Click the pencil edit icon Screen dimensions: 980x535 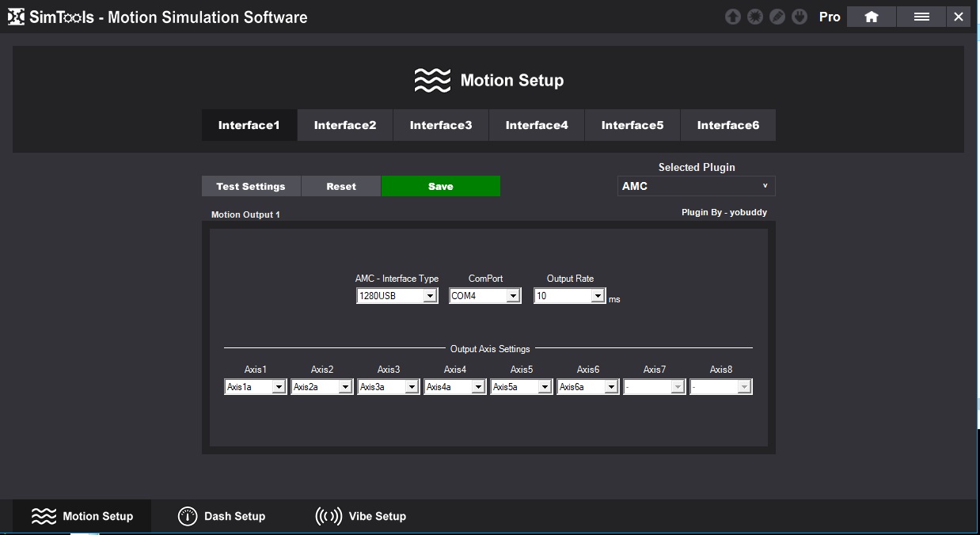coord(777,17)
